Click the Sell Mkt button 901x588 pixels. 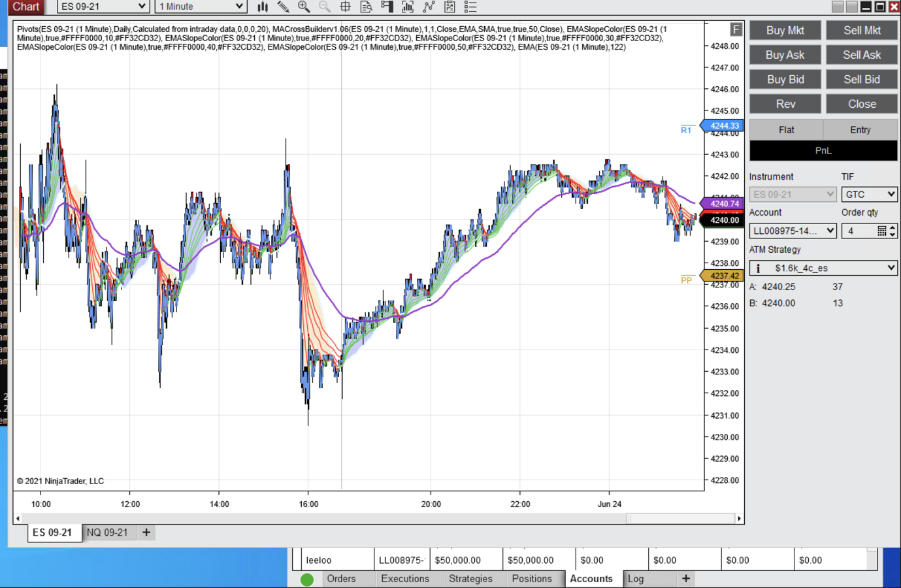click(x=862, y=31)
